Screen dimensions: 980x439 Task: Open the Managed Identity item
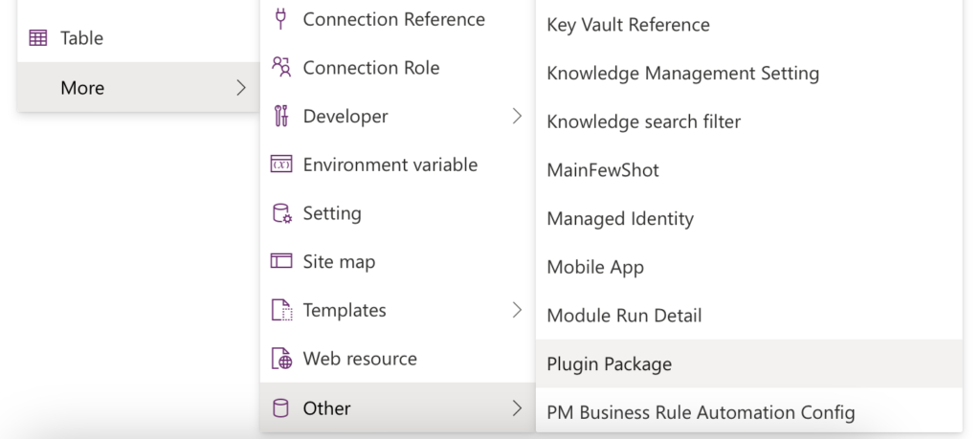tap(748, 219)
